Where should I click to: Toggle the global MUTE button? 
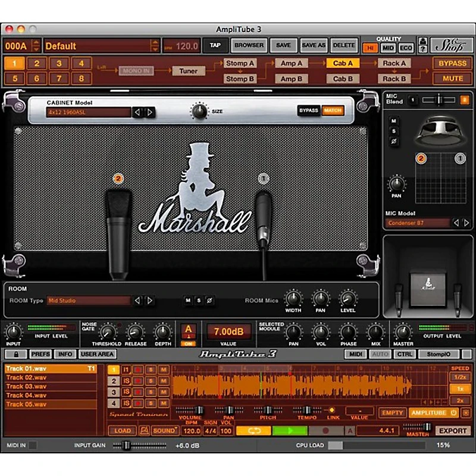(452, 79)
